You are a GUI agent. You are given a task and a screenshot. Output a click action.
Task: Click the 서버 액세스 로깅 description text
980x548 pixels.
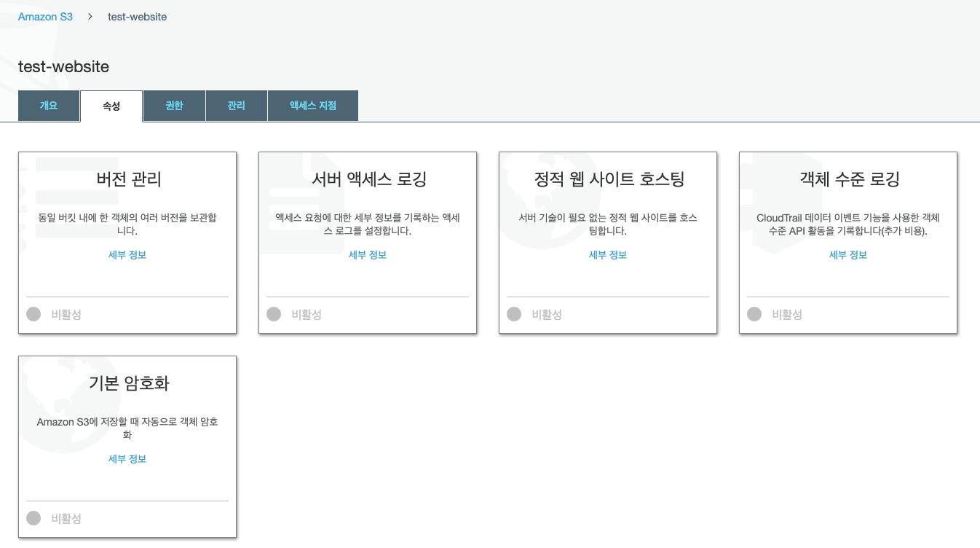tap(368, 224)
